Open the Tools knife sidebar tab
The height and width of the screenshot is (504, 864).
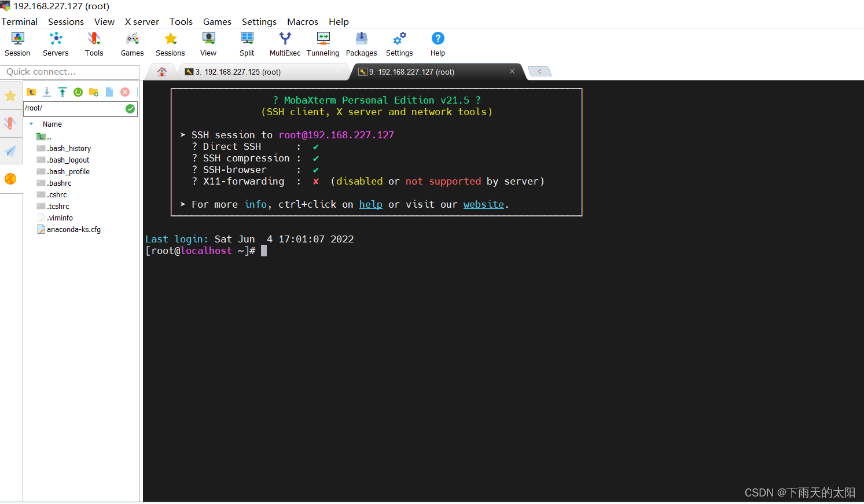click(x=10, y=123)
